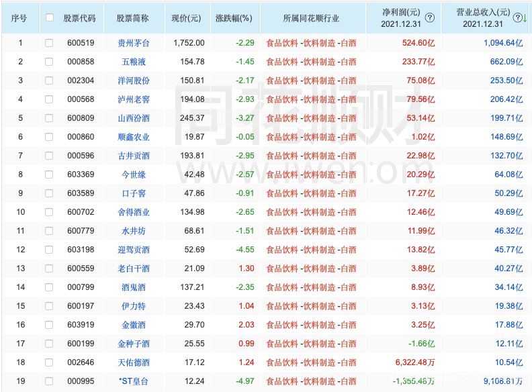532x392 pixels.
Task: Check the box for 顺鑫农业 row
Action: [49, 137]
